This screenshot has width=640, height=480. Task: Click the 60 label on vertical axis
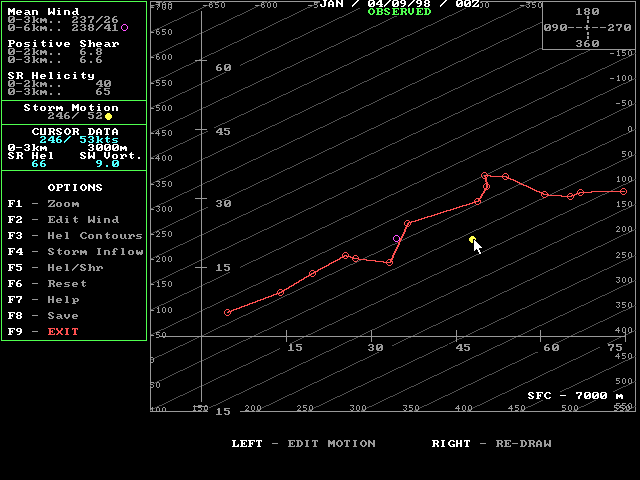pos(223,68)
